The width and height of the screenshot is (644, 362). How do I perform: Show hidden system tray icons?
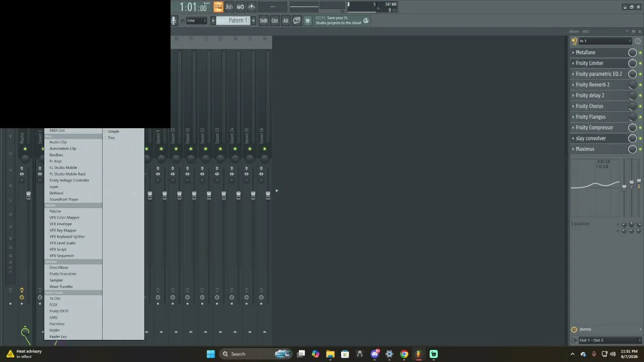572,354
